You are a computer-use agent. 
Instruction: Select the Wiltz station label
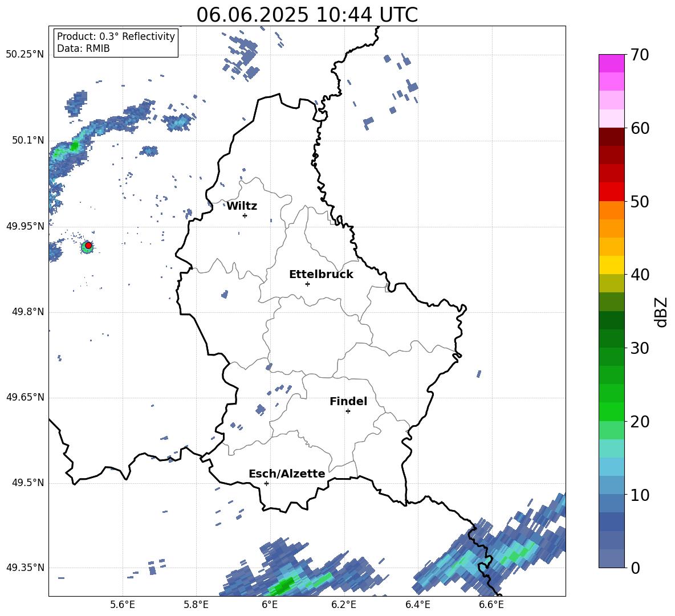pos(242,206)
